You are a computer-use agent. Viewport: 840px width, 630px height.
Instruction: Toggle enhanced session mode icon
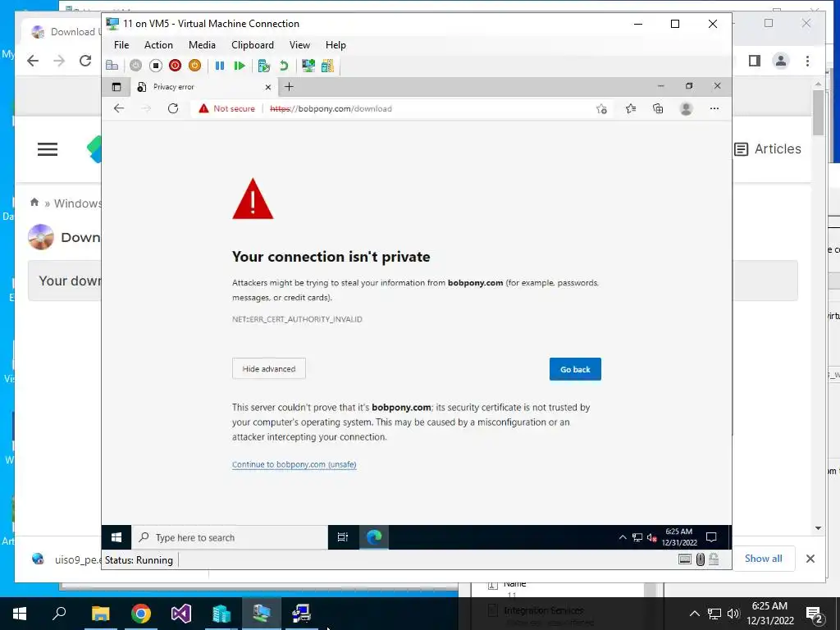308,66
